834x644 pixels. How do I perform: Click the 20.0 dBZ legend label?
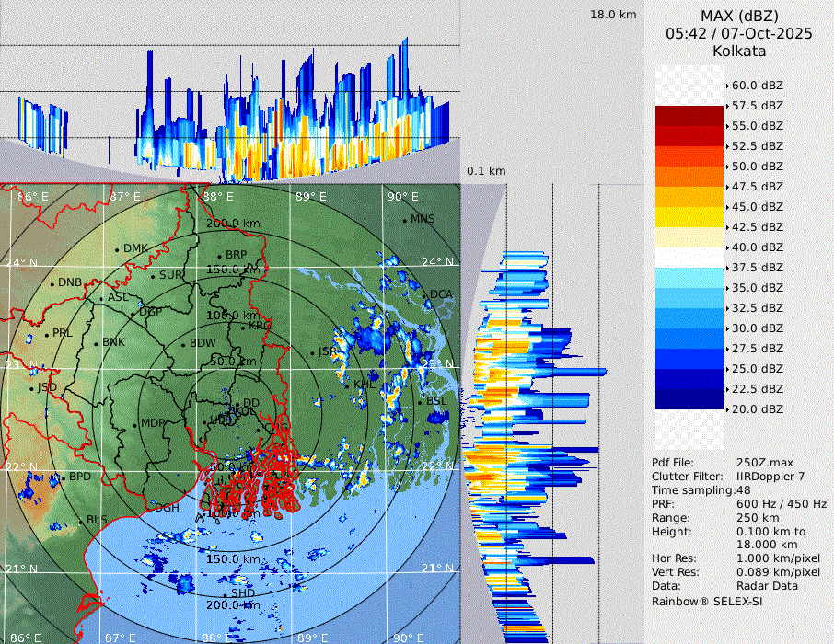click(757, 409)
